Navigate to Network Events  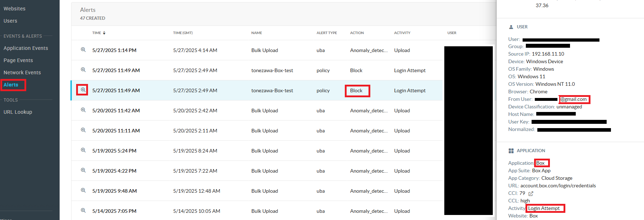(22, 72)
